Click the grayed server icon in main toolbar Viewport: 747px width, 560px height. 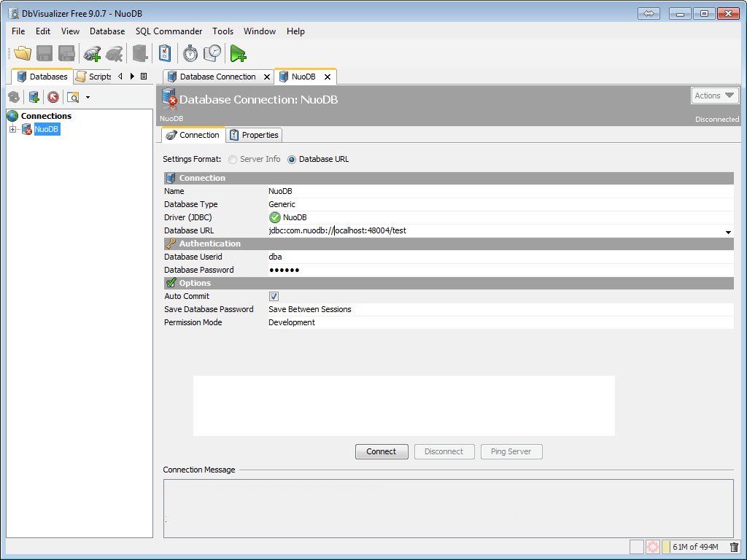pyautogui.click(x=140, y=53)
